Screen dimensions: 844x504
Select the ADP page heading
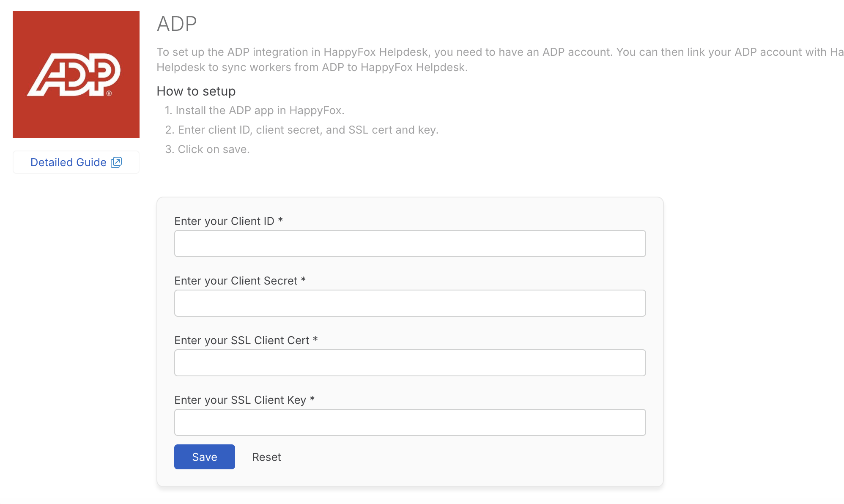point(177,24)
